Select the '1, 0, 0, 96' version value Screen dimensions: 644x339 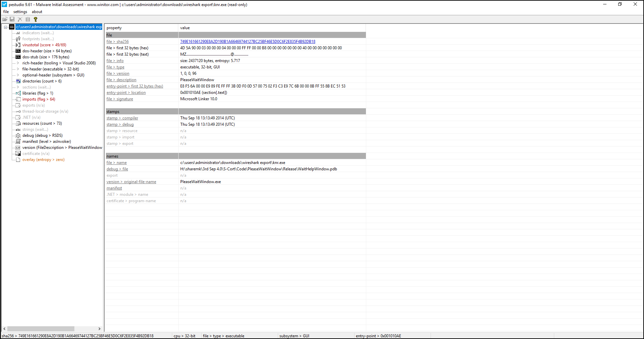188,73
